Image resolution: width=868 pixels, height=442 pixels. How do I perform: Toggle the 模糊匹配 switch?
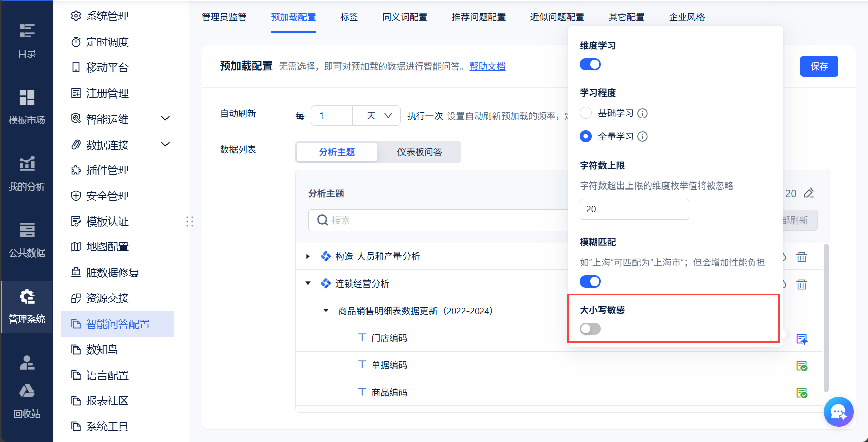tap(590, 281)
